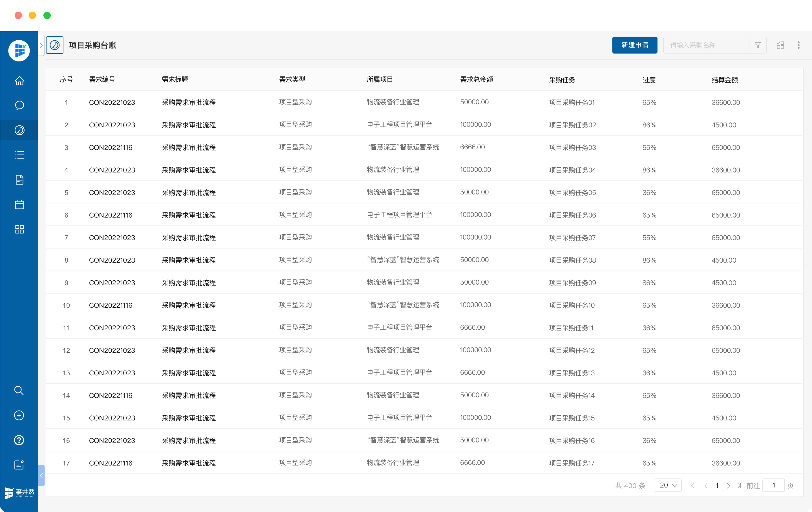This screenshot has height=512, width=812.
Task: Open the chat bubble messages icon
Action: coord(19,105)
